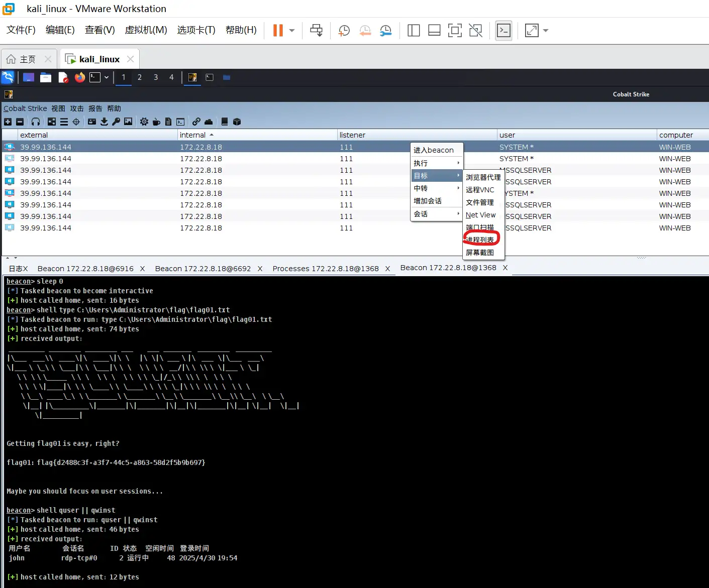
Task: Click the cube icon in Cobalt Strike toolbar
Action: 237,122
